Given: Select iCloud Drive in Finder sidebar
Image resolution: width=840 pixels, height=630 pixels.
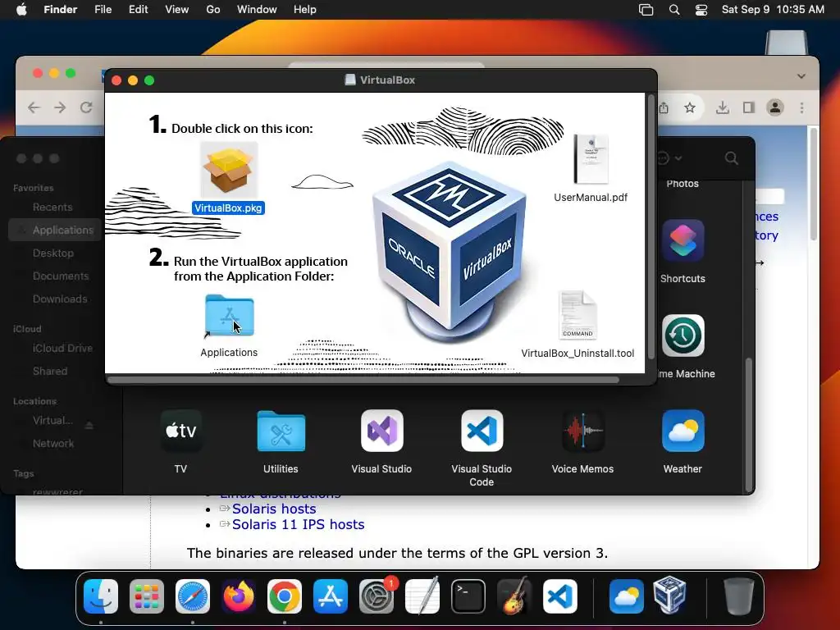Looking at the screenshot, I should 62,349.
